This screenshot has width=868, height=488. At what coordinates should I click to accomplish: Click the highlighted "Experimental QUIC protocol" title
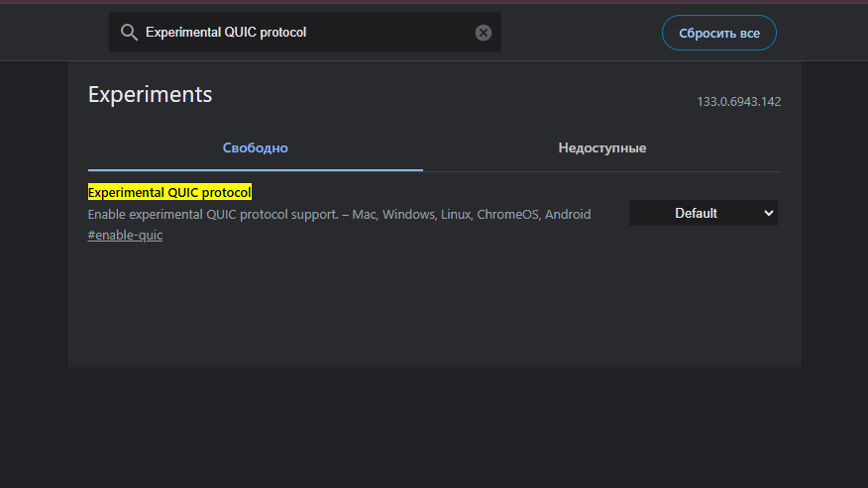[169, 192]
